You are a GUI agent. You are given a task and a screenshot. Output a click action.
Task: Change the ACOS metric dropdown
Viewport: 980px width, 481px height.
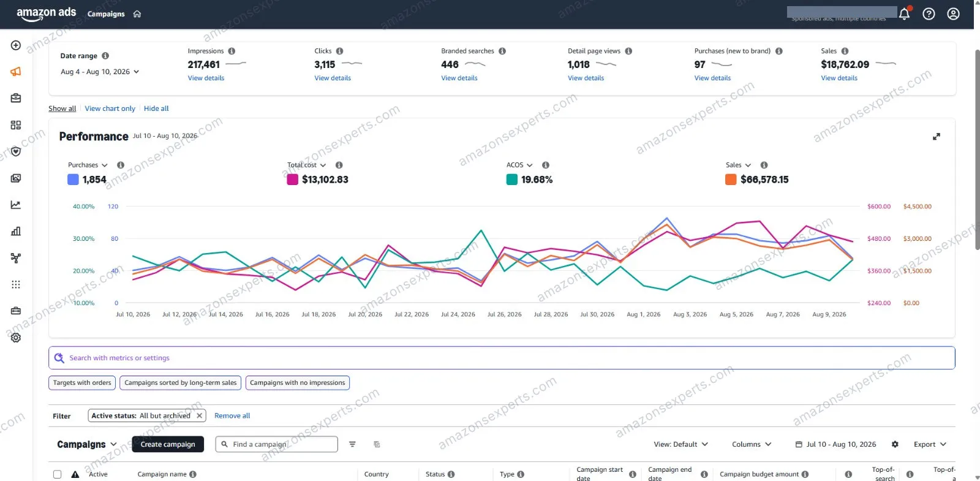[519, 165]
